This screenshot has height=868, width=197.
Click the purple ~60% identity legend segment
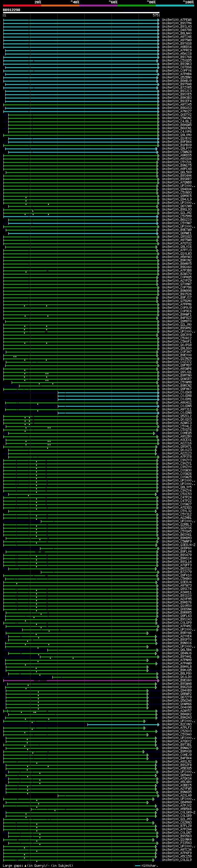pos(99,6)
